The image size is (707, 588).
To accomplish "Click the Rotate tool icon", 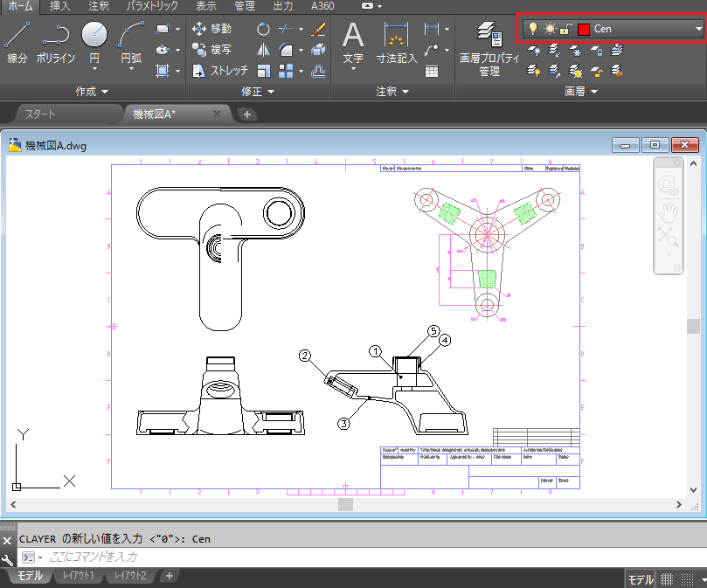I will pos(263,30).
